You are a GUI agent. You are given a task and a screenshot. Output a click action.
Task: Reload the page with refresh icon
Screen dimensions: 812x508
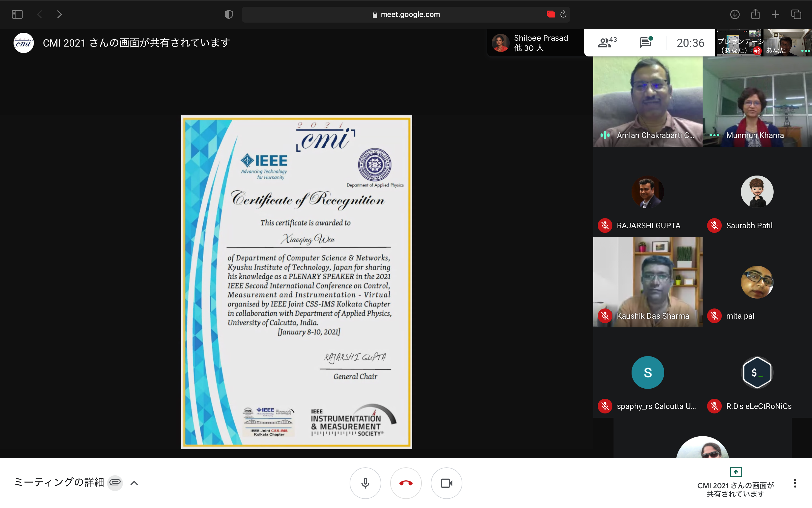coord(563,14)
